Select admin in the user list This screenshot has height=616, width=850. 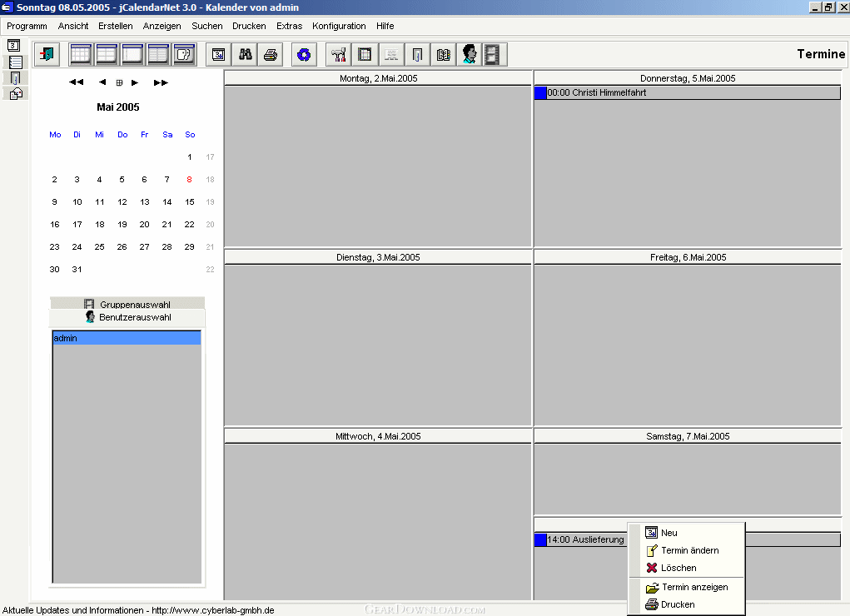coord(127,338)
